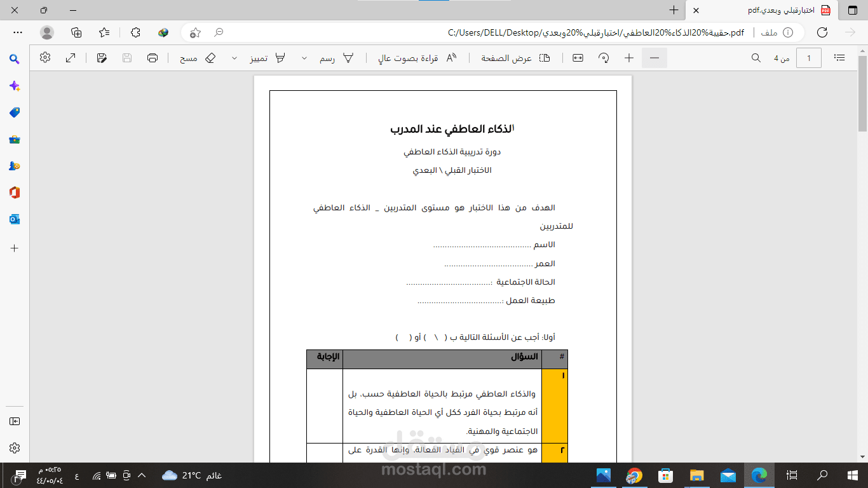The width and height of the screenshot is (868, 488).
Task: Open PDF viewer settings gear
Action: tap(45, 58)
